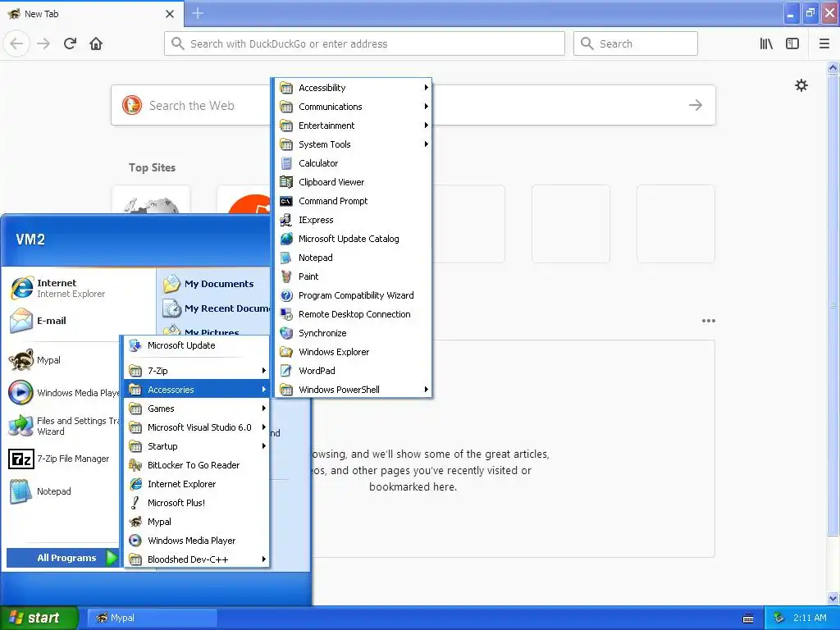Open Files and Settings Transfer Wizard
This screenshot has height=630, width=840.
tap(62, 426)
